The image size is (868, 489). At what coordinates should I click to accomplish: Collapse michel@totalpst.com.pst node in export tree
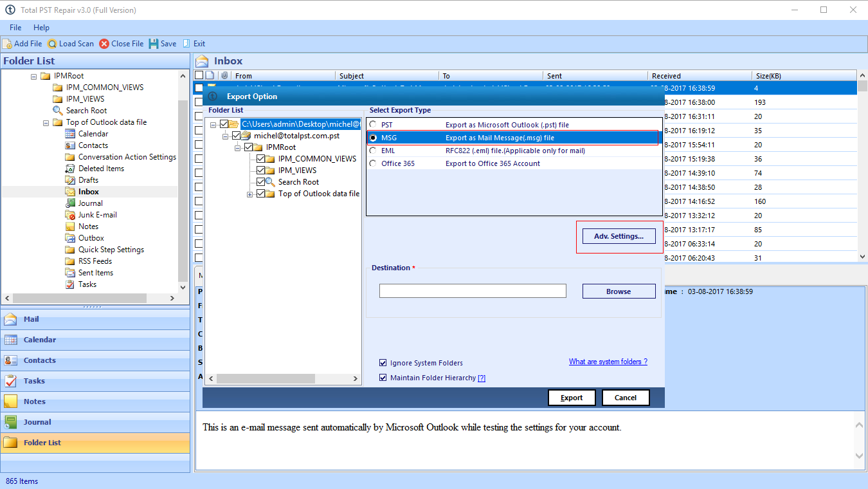[225, 136]
